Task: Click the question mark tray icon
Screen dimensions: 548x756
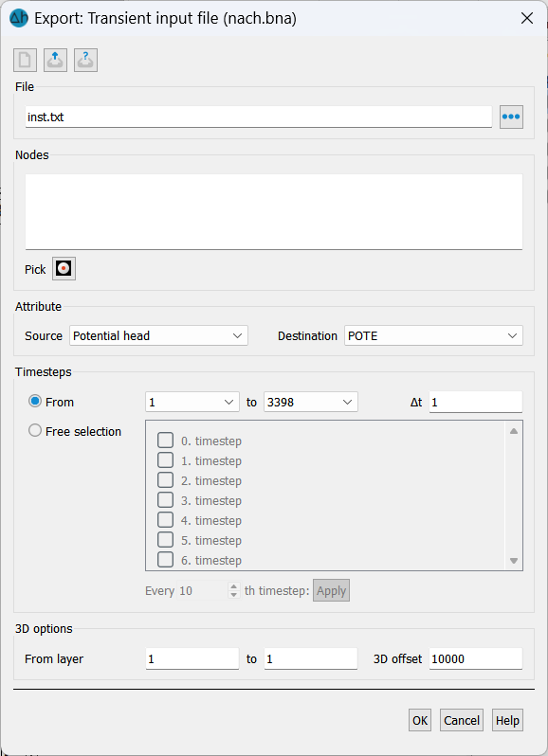Action: [x=86, y=61]
